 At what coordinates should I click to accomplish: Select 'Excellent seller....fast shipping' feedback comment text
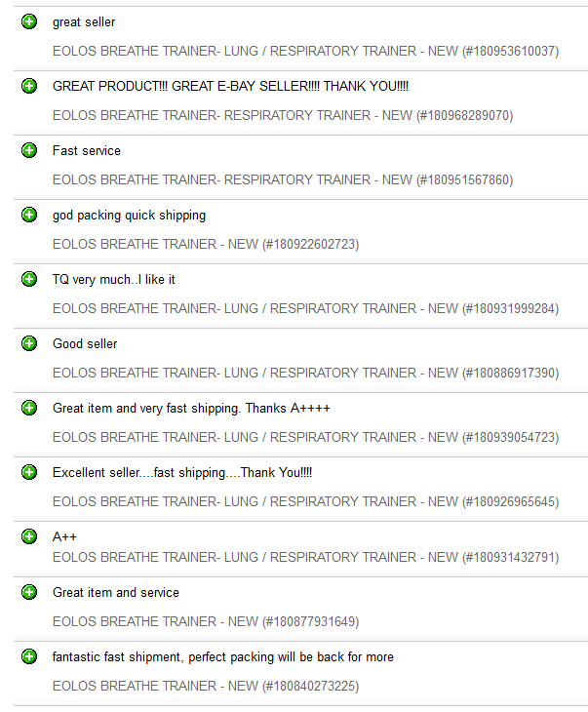point(182,473)
